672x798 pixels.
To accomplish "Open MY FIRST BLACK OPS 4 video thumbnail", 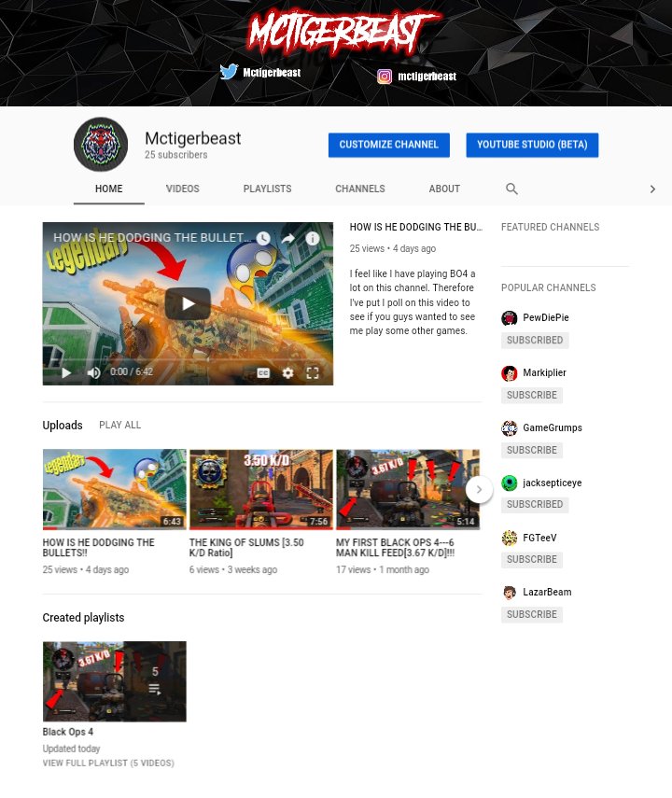I will pyautogui.click(x=408, y=489).
